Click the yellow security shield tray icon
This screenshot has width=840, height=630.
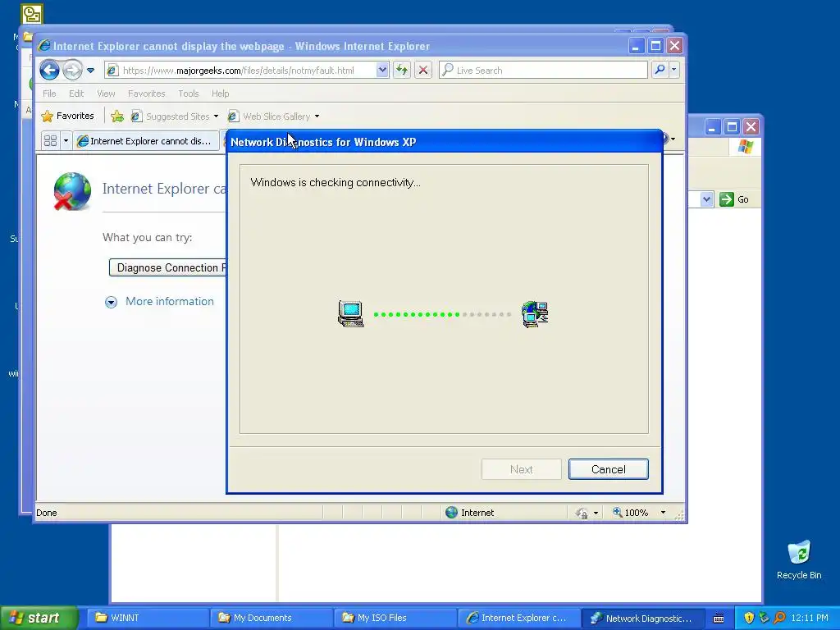[x=749, y=618]
